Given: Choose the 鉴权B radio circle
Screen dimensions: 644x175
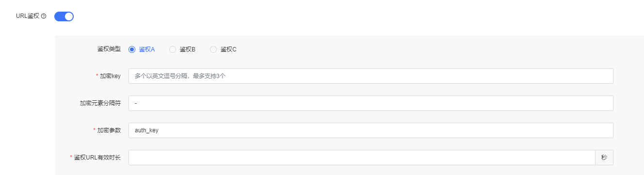Looking at the screenshot, I should tap(173, 49).
